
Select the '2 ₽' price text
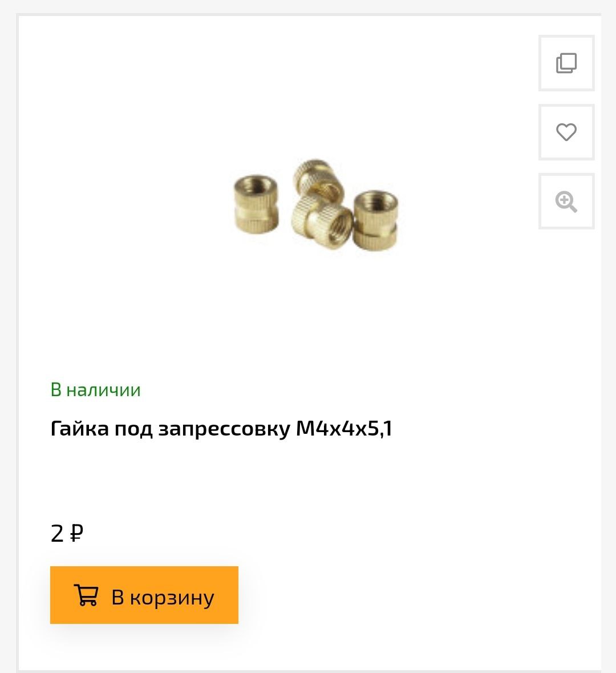[67, 534]
